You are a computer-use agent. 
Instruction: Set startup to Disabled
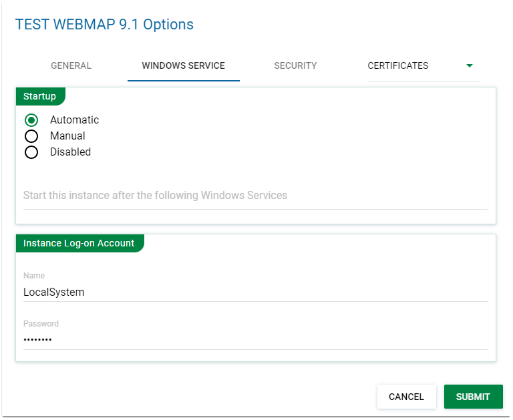pyautogui.click(x=31, y=152)
